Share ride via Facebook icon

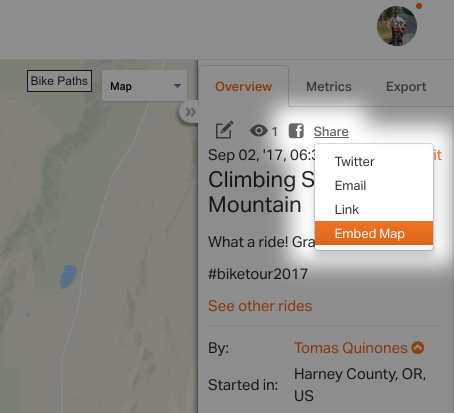296,130
